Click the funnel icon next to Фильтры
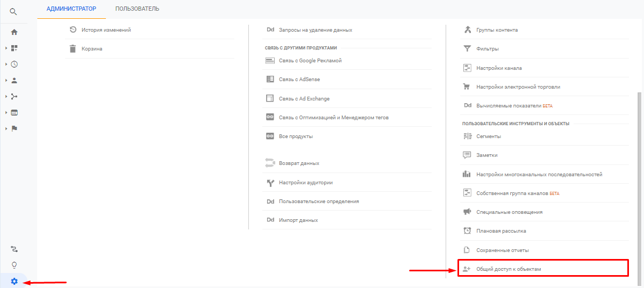The image size is (644, 288). (x=467, y=49)
